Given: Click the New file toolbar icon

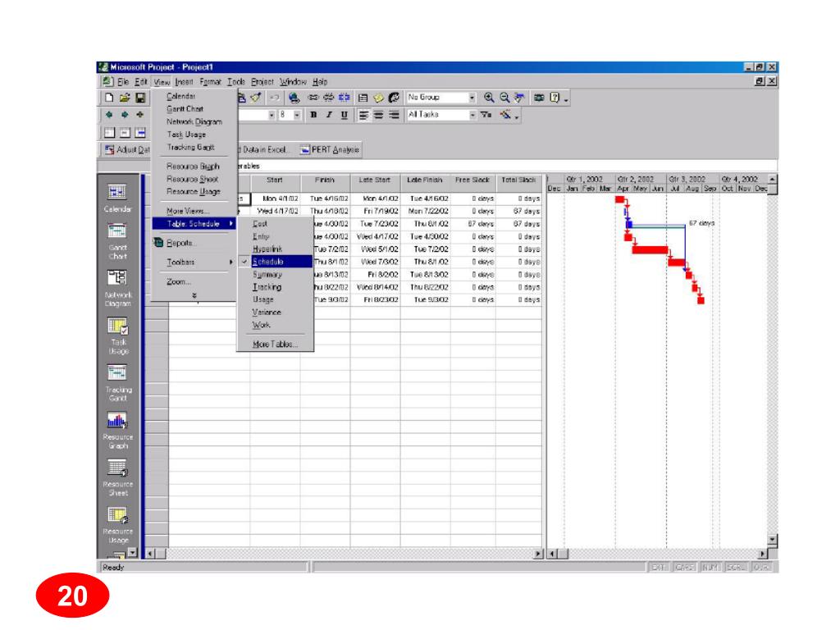Looking at the screenshot, I should 109,98.
